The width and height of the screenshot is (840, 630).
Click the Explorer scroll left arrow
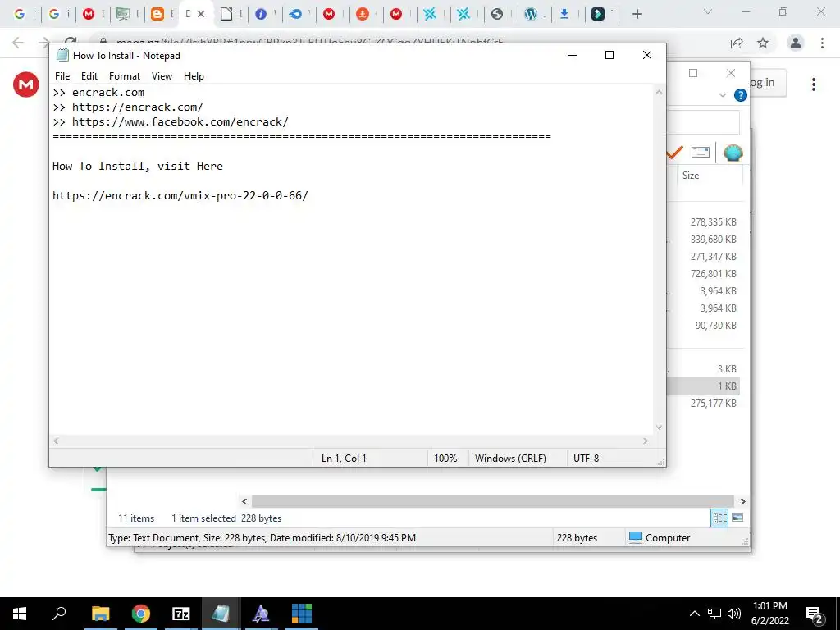(x=244, y=501)
